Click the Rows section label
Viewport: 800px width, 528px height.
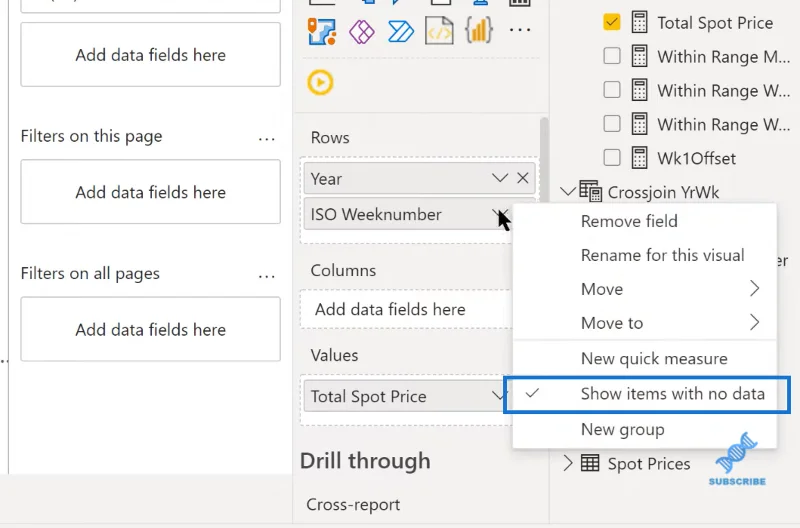(x=330, y=137)
